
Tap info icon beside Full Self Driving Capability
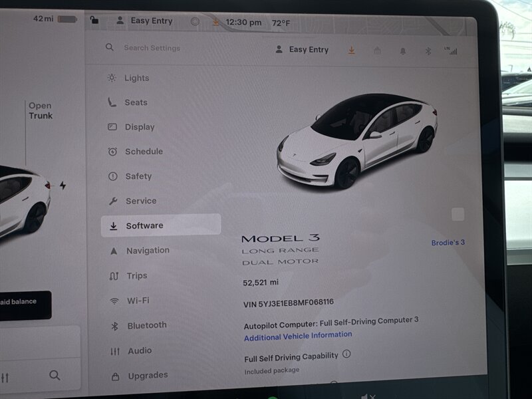pos(346,354)
